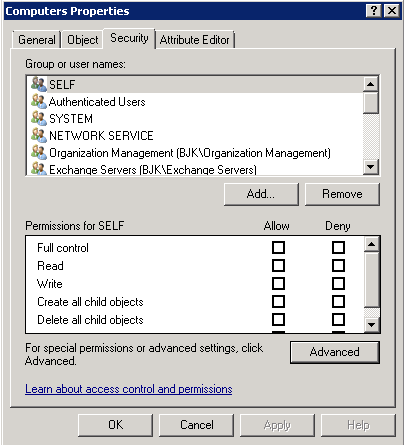Check Deny for the Read permission
This screenshot has width=404, height=445.
(338, 266)
